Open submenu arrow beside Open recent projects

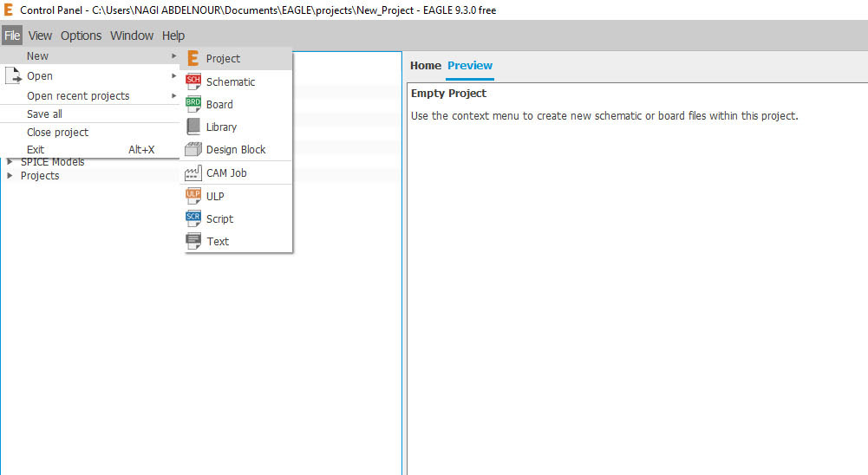coord(173,95)
